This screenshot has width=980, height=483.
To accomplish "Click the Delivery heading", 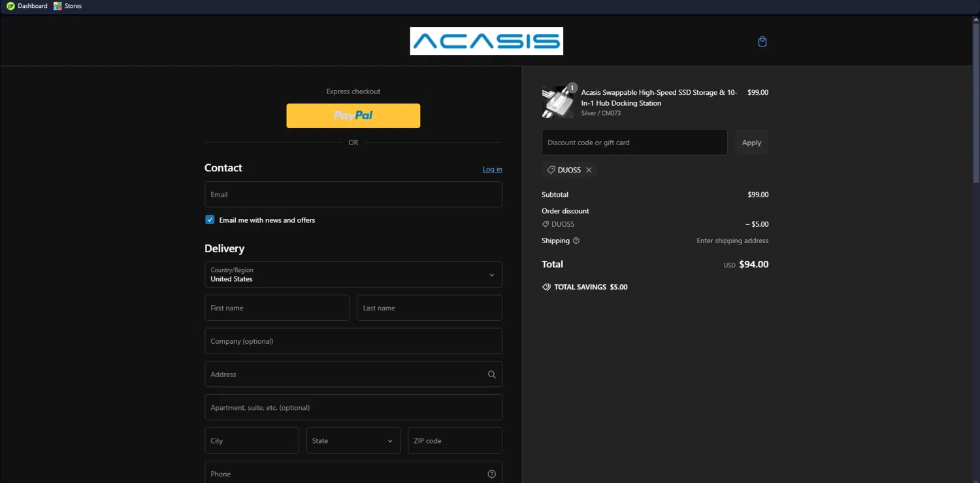I will tap(224, 248).
